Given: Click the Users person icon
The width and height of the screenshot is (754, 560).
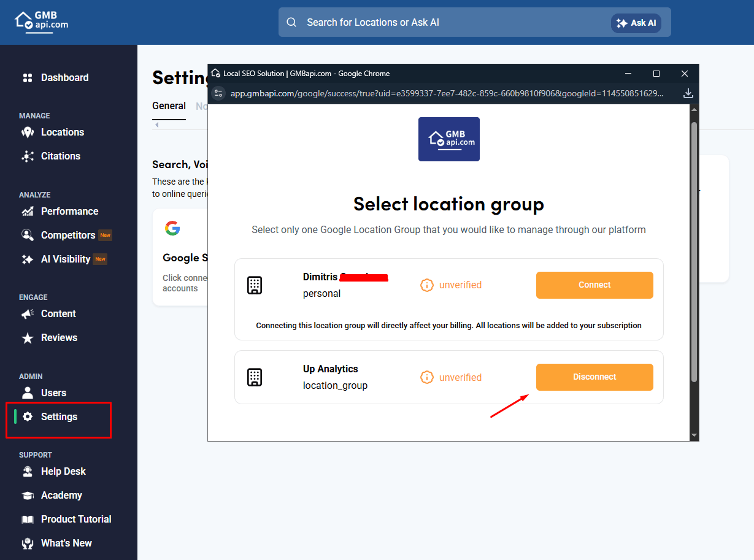Looking at the screenshot, I should [x=28, y=393].
